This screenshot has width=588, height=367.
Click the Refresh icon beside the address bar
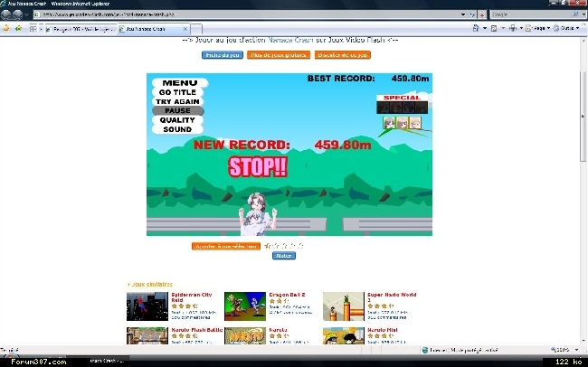(x=472, y=14)
